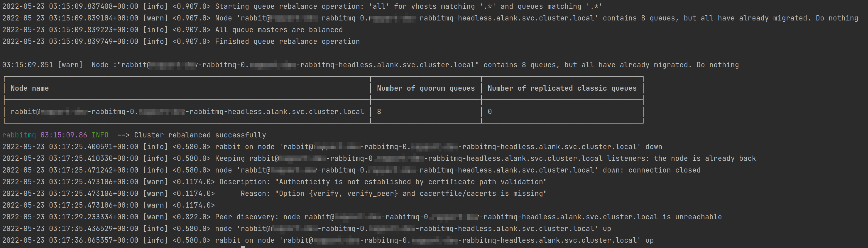Click 'Number of quorum queues' column header
Image resolution: width=868 pixels, height=248 pixels.
tap(426, 89)
